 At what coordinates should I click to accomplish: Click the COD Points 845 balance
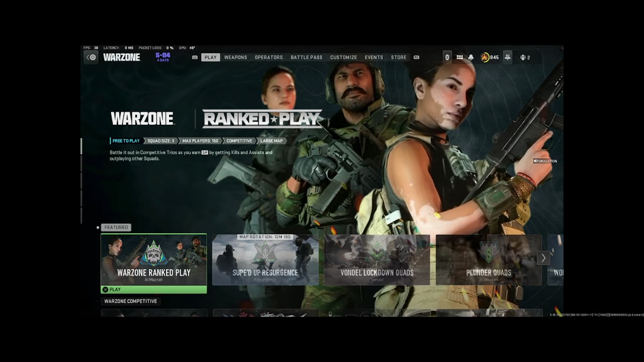[490, 57]
